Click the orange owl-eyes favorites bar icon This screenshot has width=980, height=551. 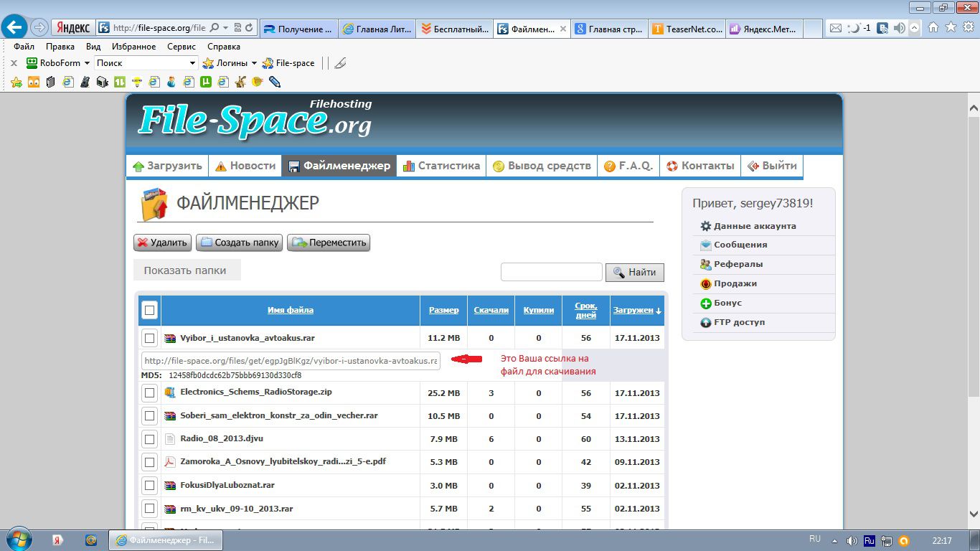tap(33, 82)
